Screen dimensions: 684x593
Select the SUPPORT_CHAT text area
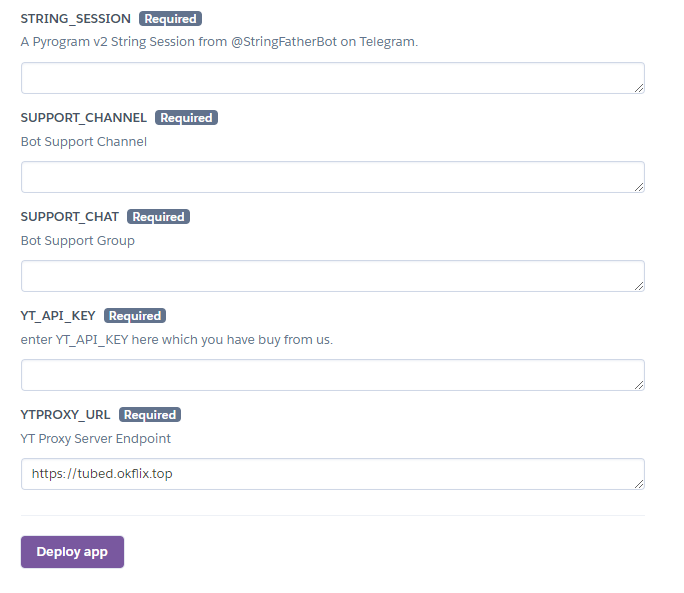click(332, 276)
